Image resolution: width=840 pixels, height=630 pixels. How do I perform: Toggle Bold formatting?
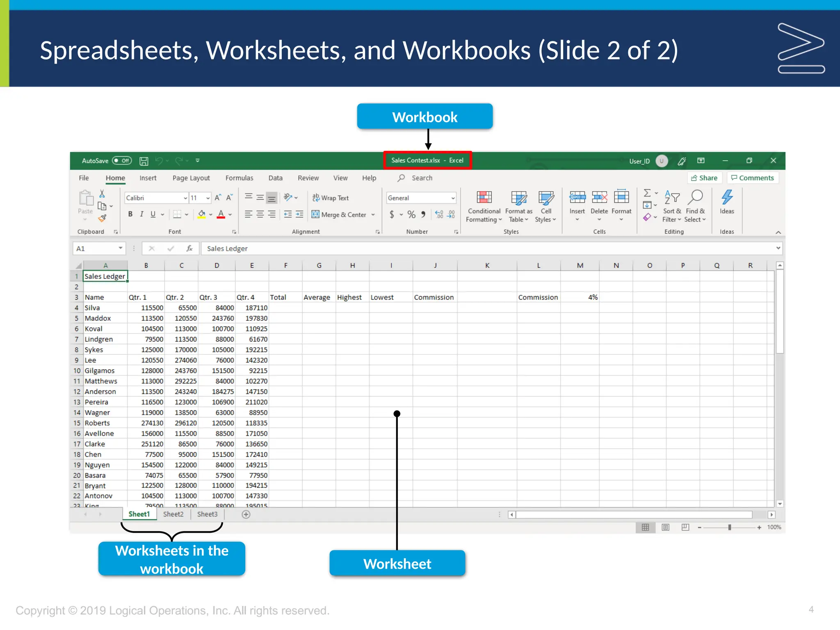[130, 214]
